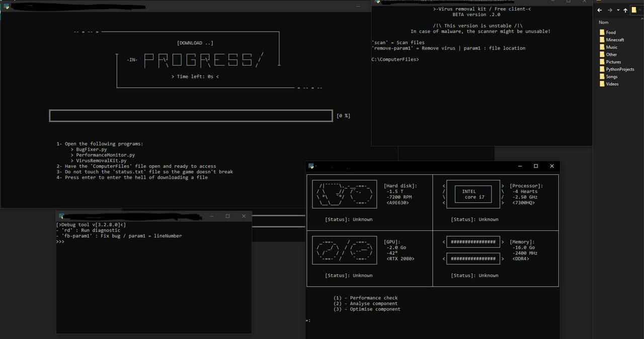The height and width of the screenshot is (339, 644).
Task: Click the [GPU]: label
Action: [392, 242]
